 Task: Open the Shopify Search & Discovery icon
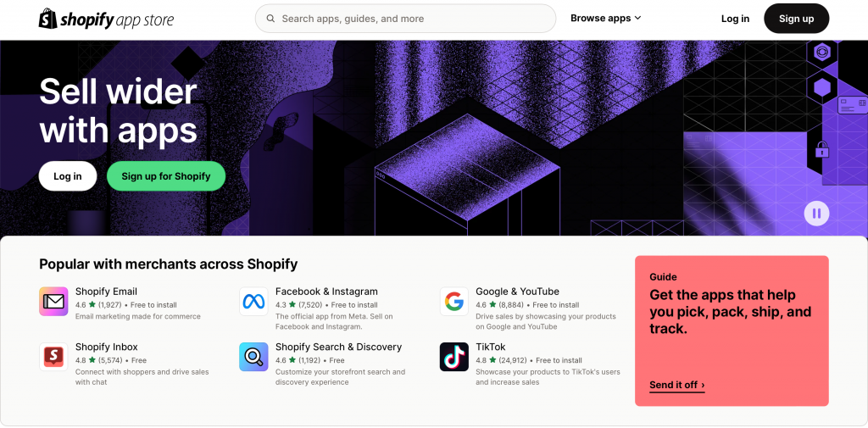click(253, 357)
